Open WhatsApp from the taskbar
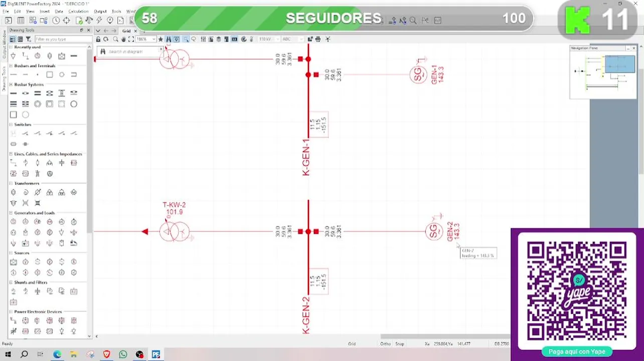644x361 pixels. pyautogui.click(x=123, y=354)
